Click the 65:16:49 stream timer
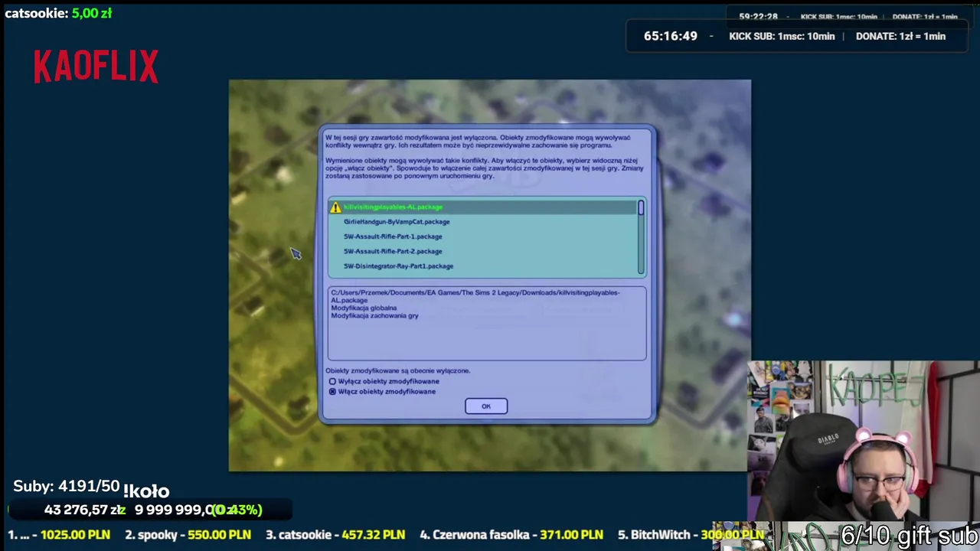This screenshot has width=980, height=551. coord(671,36)
